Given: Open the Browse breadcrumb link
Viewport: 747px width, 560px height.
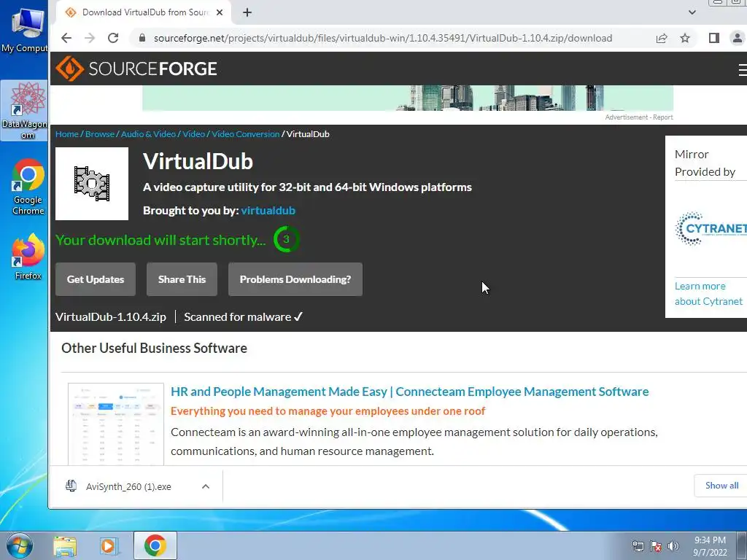Looking at the screenshot, I should coord(99,134).
